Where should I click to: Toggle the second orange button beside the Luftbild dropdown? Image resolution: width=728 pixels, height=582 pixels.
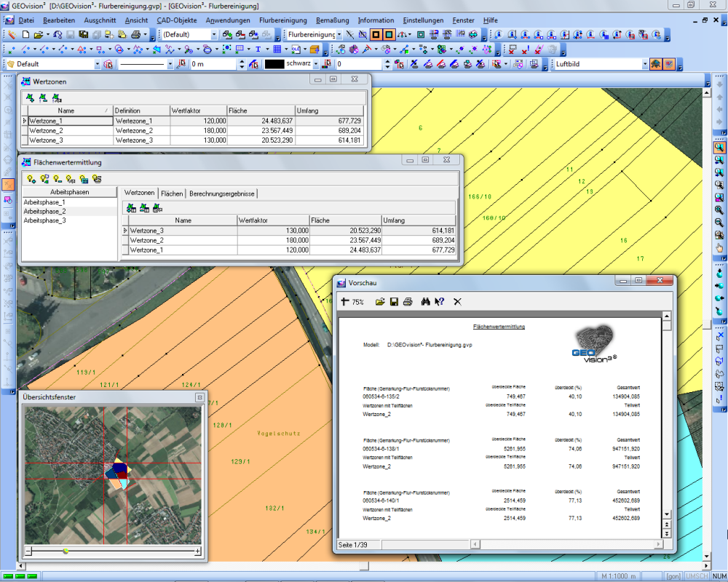(668, 64)
